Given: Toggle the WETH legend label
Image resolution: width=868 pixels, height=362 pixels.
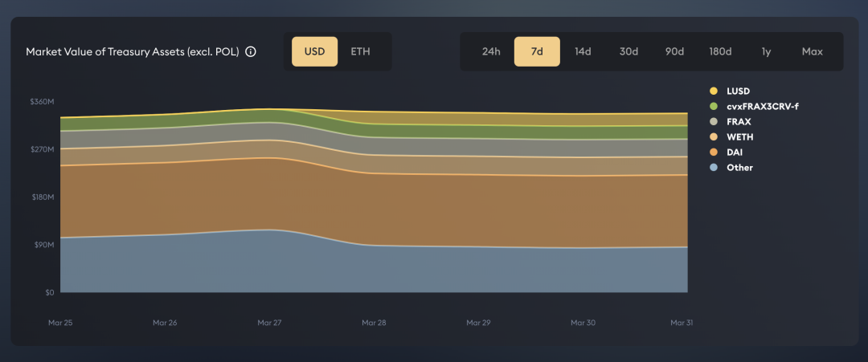Looking at the screenshot, I should (x=739, y=137).
